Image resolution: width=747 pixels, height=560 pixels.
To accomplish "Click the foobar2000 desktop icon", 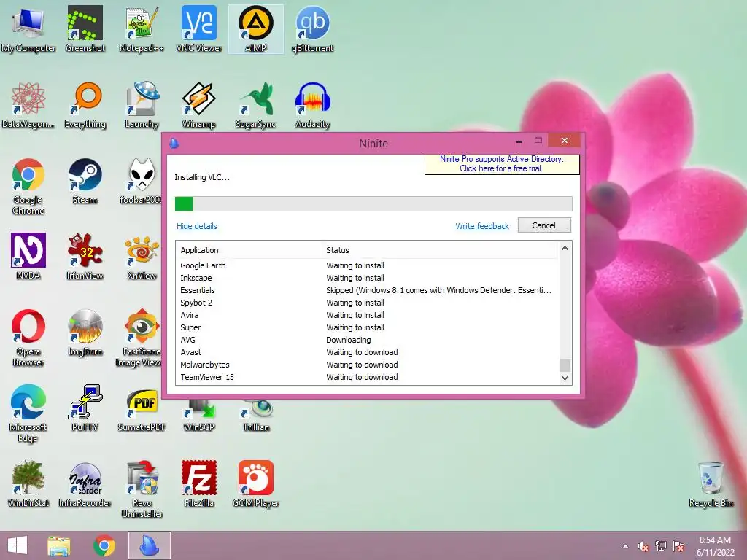I will coord(141,182).
